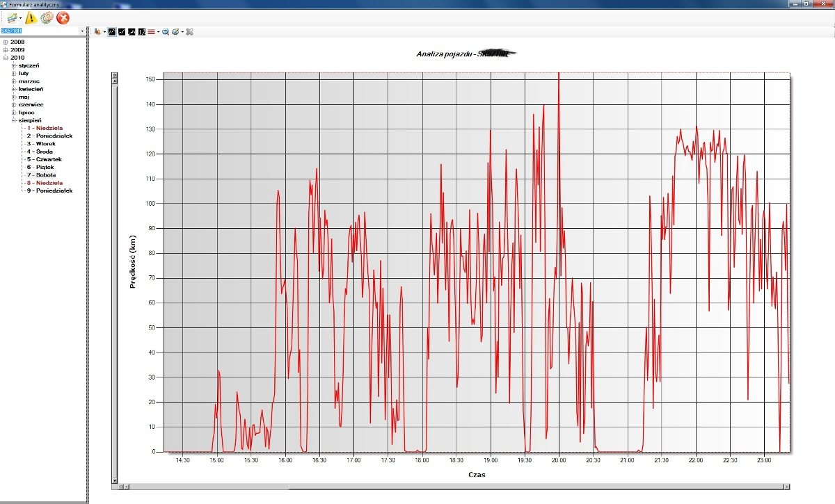Collapse the 2010 year node

[6, 58]
